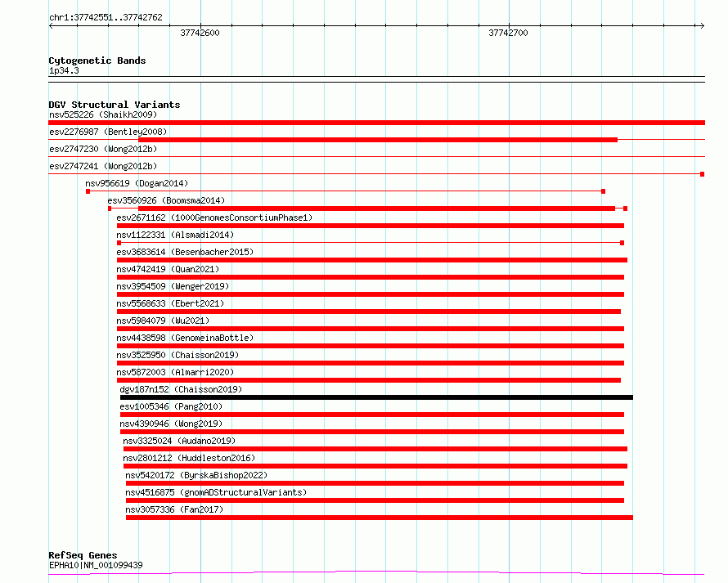Click the nsv5568633 (Ebert2021) label
Screen dimensions: 728x583
click(x=170, y=303)
